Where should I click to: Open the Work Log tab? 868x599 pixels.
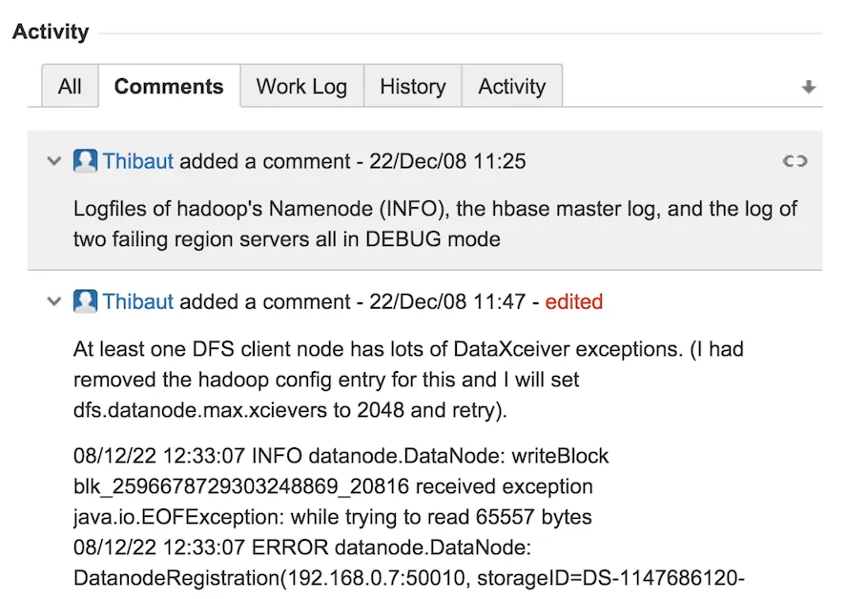[301, 87]
